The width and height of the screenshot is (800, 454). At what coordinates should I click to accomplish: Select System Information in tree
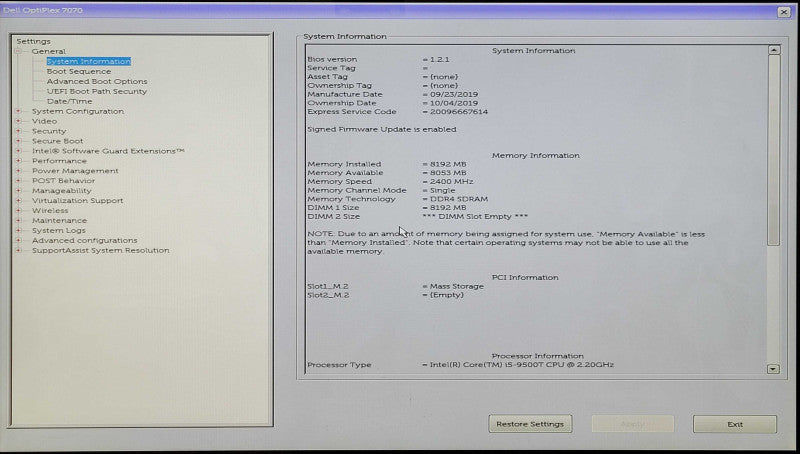click(89, 61)
